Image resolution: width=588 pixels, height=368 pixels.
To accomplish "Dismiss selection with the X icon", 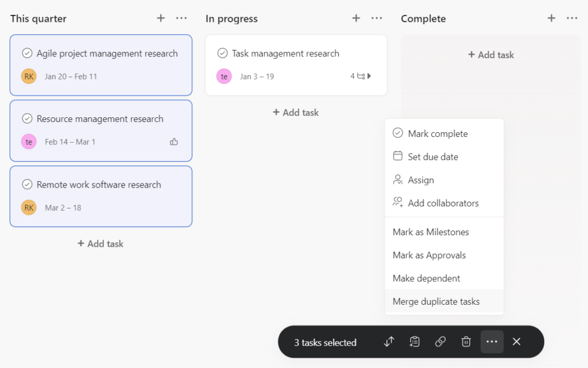I will tap(516, 342).
